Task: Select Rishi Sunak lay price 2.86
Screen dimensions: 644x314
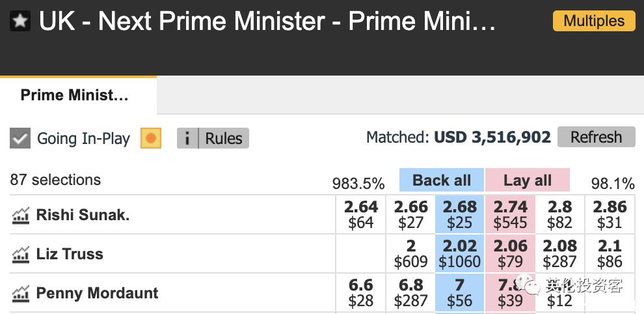Action: pos(610,214)
